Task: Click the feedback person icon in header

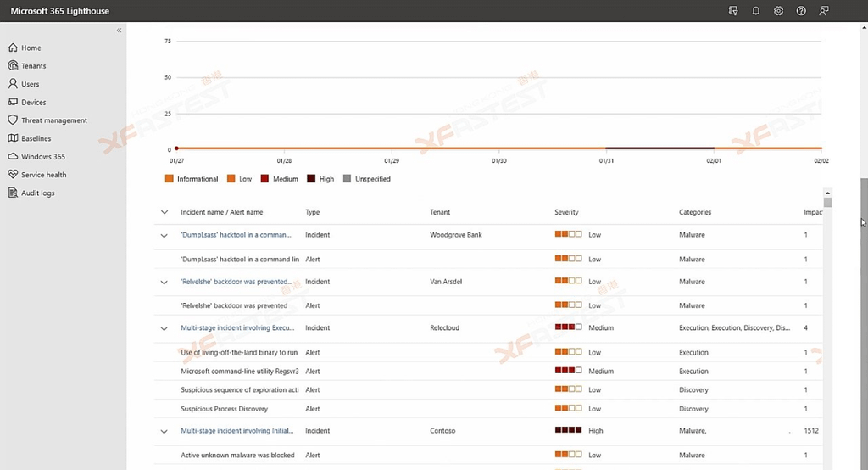Action: 824,10
